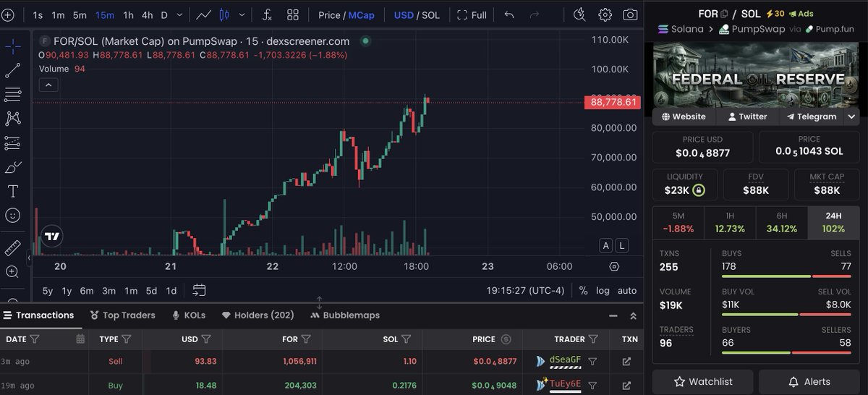Image resolution: width=868 pixels, height=395 pixels.
Task: Select the pattern drawing tool
Action: [12, 118]
